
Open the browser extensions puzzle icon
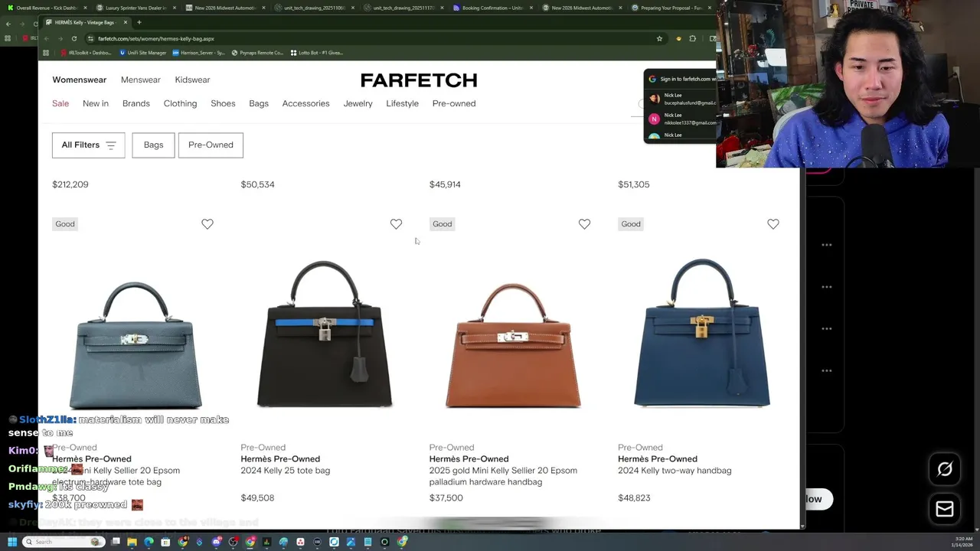pos(693,38)
